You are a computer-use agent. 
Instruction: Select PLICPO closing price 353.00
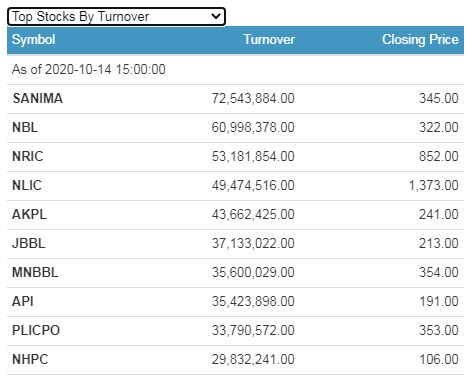pos(439,330)
